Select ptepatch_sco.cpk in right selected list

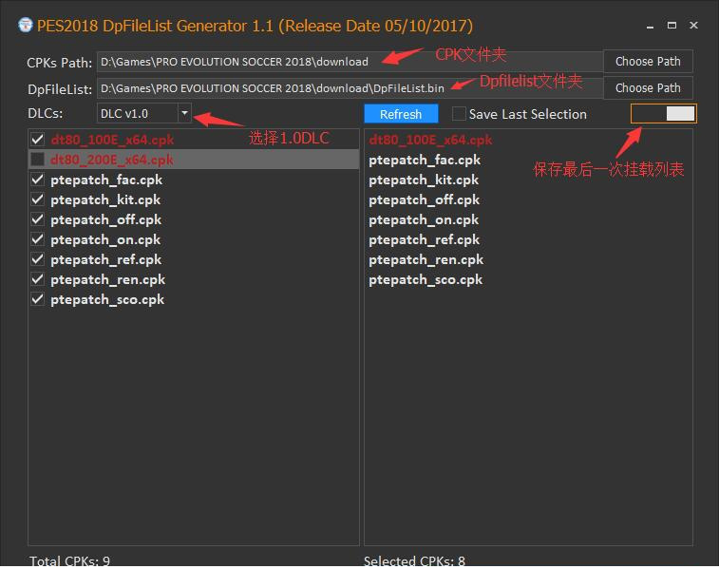[x=426, y=279]
